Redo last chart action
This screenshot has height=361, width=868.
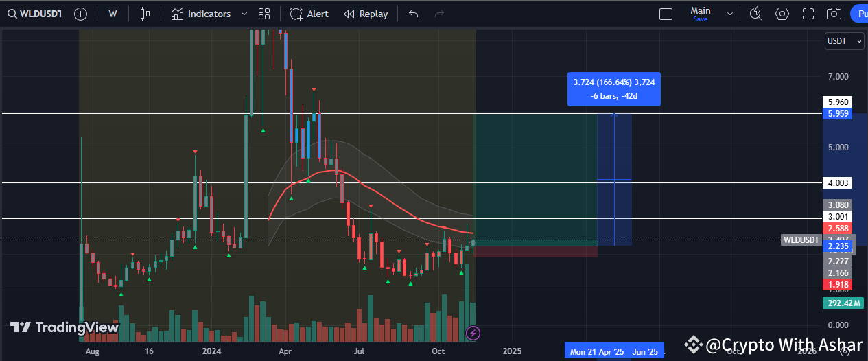440,14
